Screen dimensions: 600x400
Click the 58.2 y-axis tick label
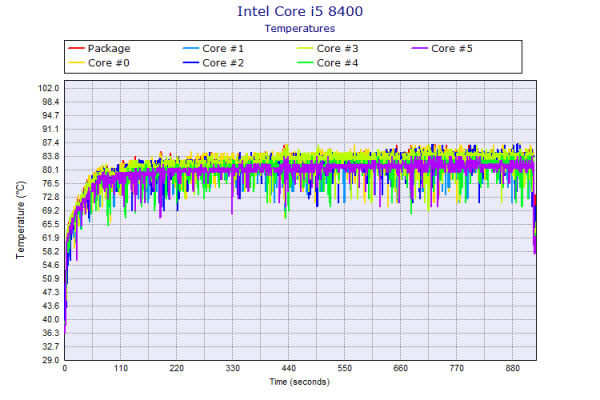tap(51, 251)
